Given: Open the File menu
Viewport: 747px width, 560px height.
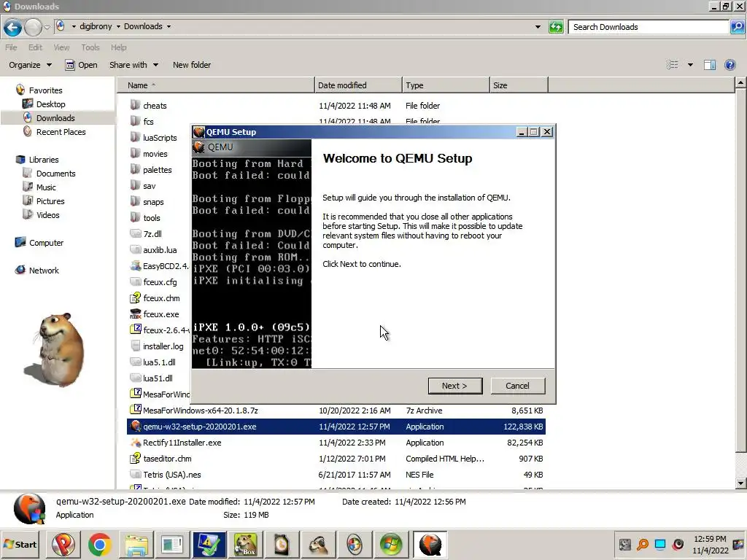Looking at the screenshot, I should (11, 47).
